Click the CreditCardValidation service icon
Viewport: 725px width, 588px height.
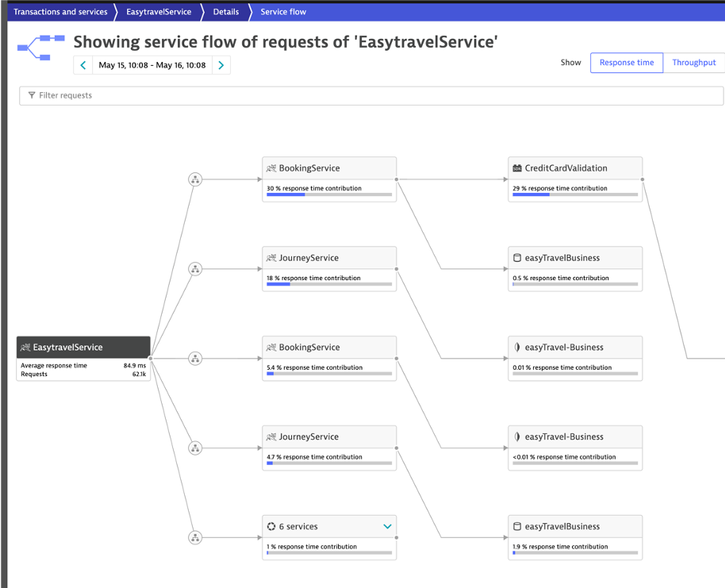click(x=517, y=168)
